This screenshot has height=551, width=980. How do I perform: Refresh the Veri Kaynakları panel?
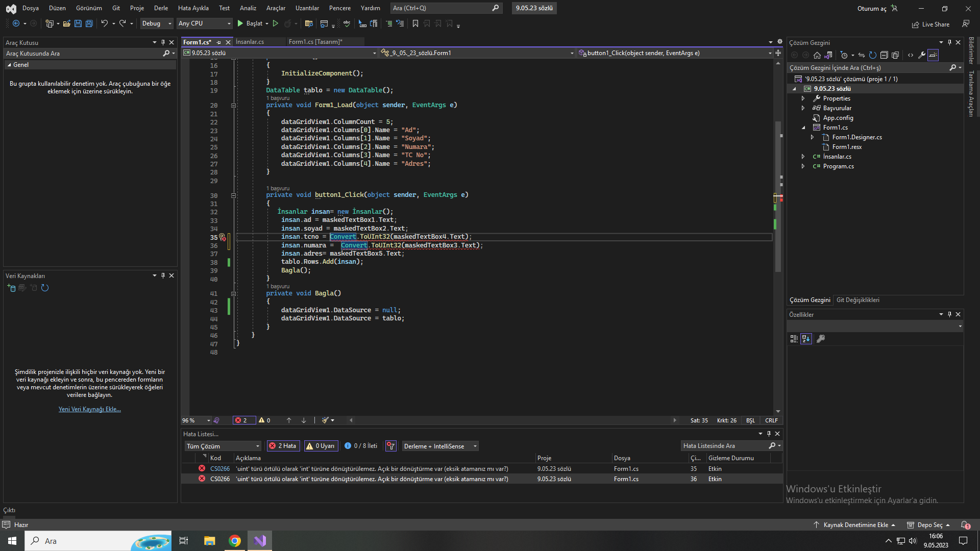[x=45, y=288]
